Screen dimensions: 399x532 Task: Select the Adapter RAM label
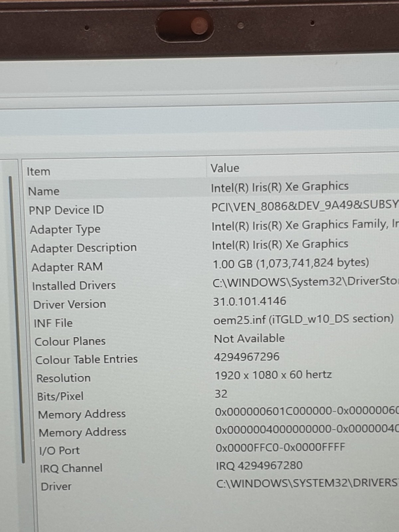(x=67, y=267)
